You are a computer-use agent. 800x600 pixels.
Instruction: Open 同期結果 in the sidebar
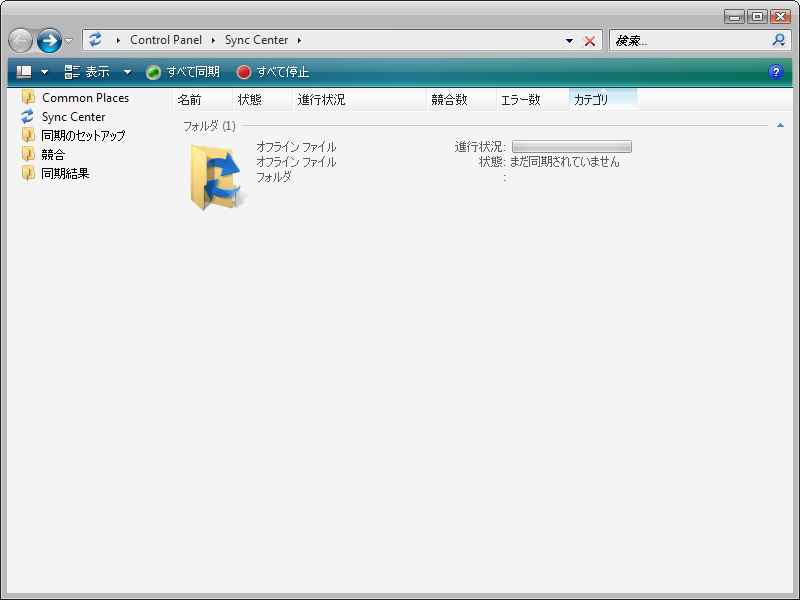click(65, 173)
